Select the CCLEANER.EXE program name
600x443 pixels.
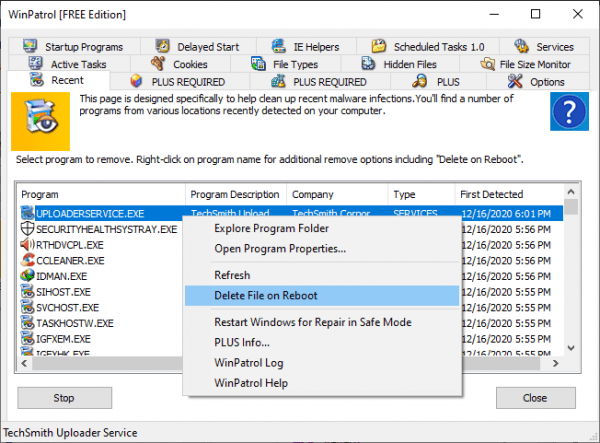click(70, 261)
